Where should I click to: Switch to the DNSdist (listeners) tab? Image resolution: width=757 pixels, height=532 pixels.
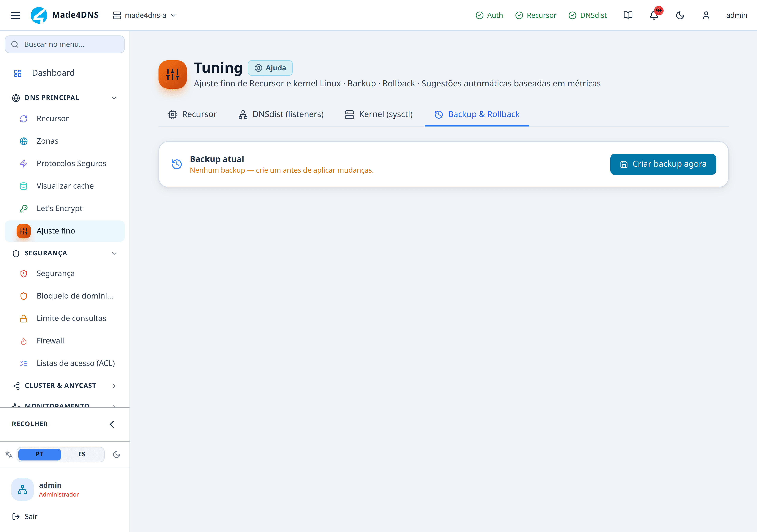click(x=281, y=114)
